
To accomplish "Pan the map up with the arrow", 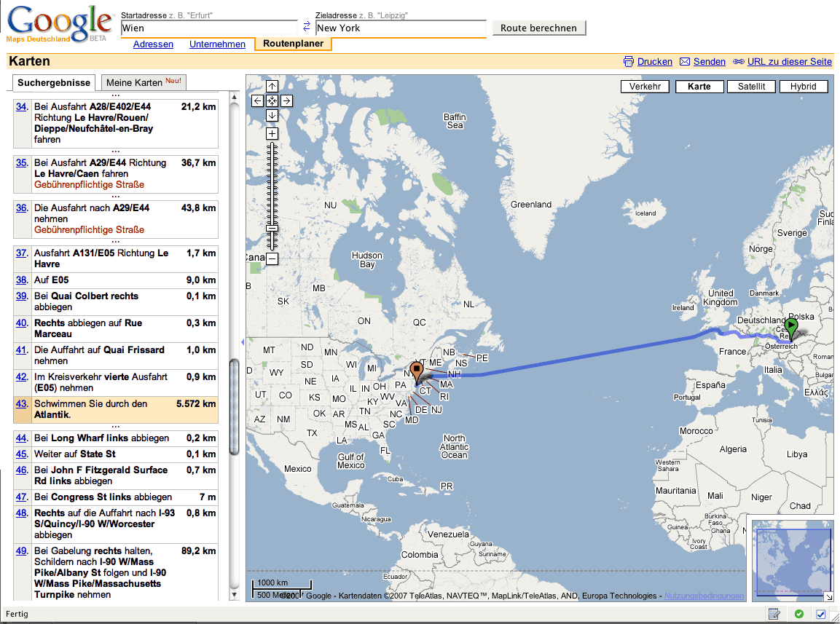I will coord(272,86).
